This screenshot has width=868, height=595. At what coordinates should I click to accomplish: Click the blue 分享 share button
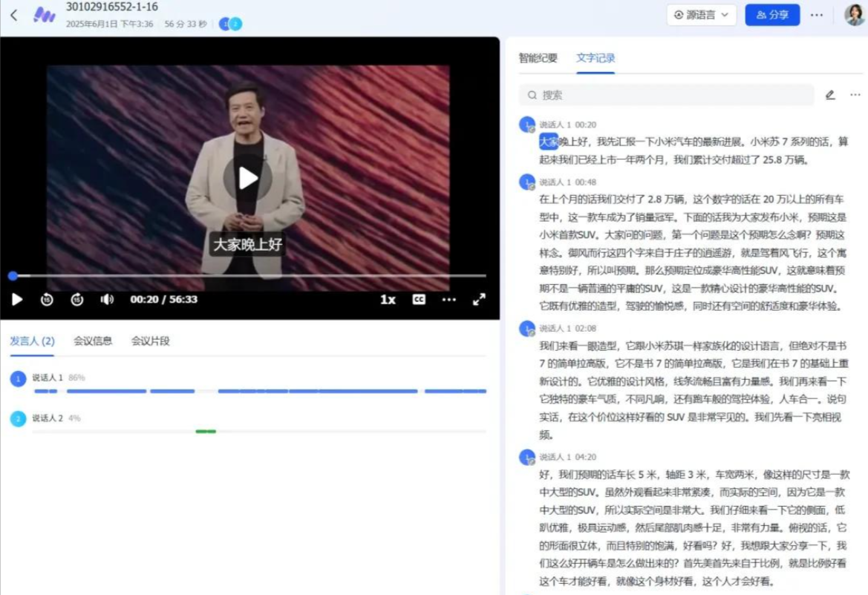[772, 15]
